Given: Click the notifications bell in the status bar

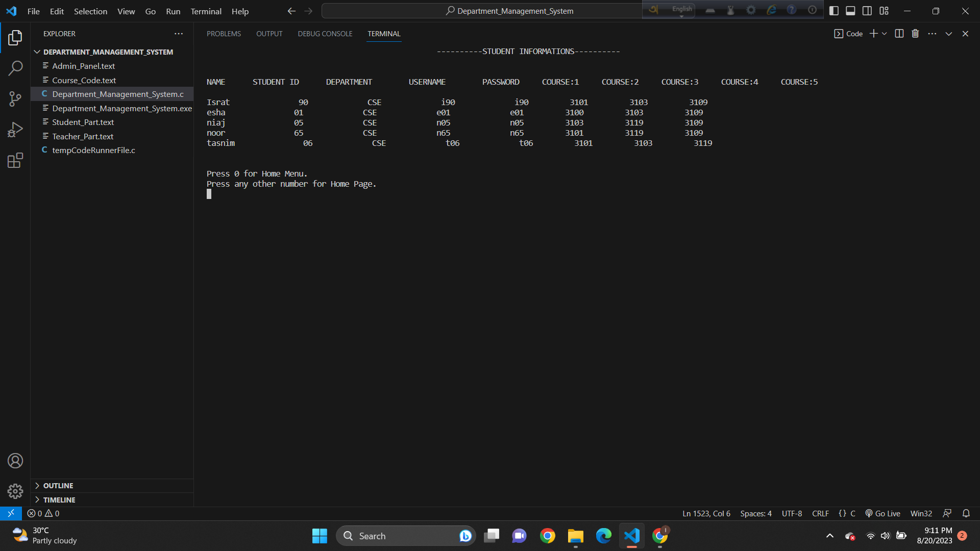Looking at the screenshot, I should click(x=966, y=513).
